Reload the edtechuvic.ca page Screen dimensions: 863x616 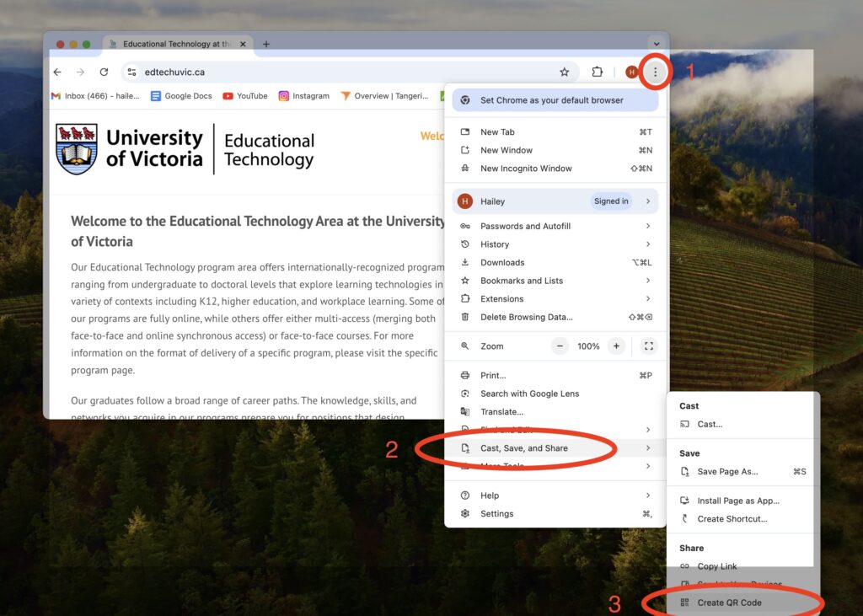(104, 72)
